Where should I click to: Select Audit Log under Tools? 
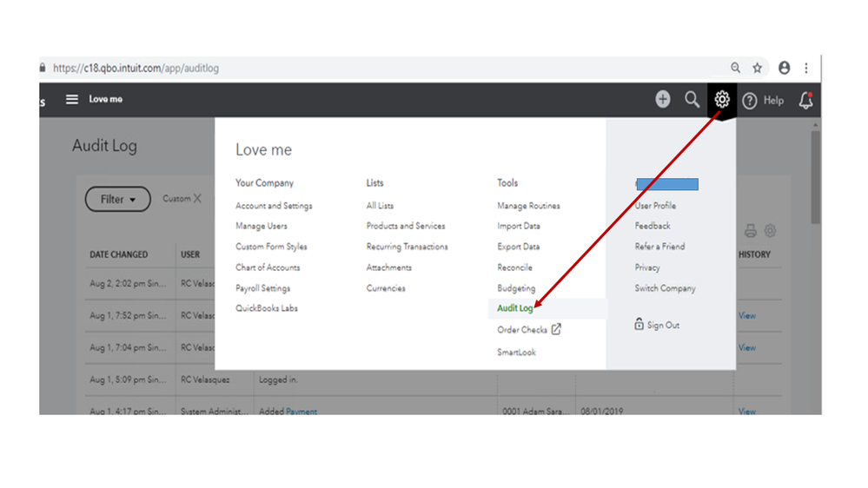pos(515,308)
